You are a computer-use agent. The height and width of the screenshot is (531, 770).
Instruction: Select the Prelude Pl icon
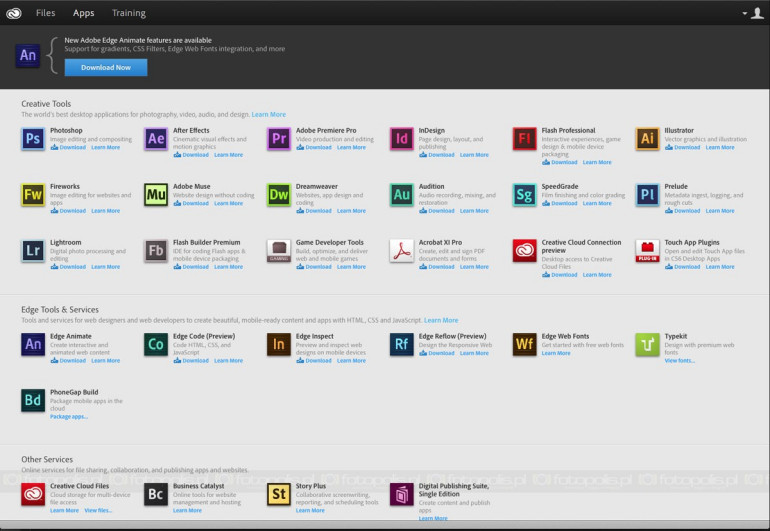647,195
